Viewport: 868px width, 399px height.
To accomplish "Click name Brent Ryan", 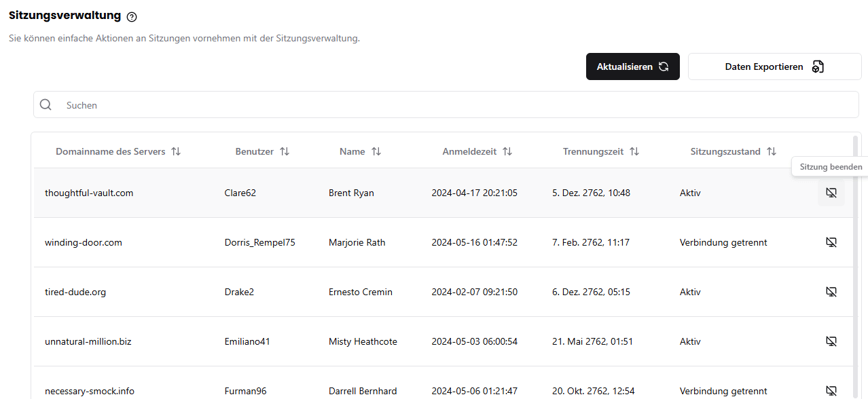I will click(x=351, y=193).
